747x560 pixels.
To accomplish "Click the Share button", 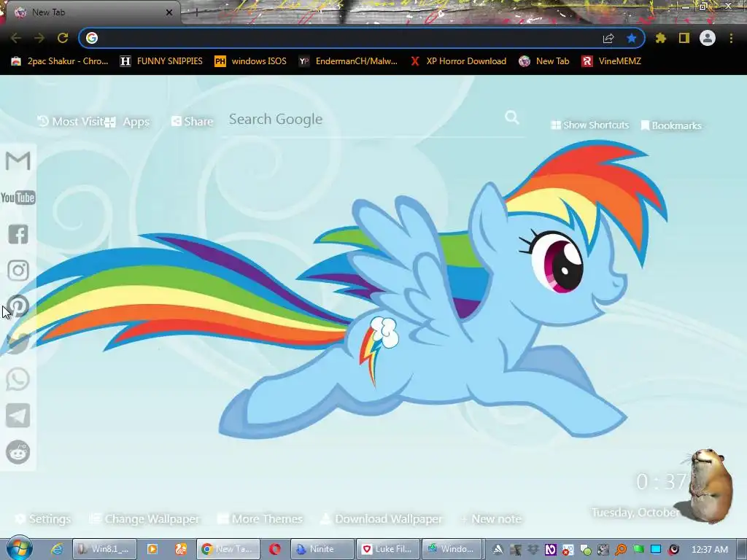I will point(193,122).
